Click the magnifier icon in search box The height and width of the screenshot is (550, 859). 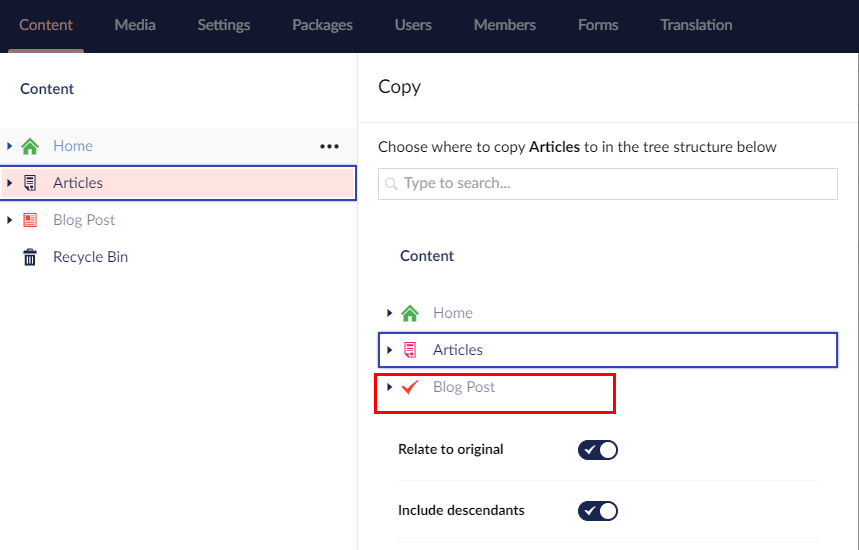391,184
